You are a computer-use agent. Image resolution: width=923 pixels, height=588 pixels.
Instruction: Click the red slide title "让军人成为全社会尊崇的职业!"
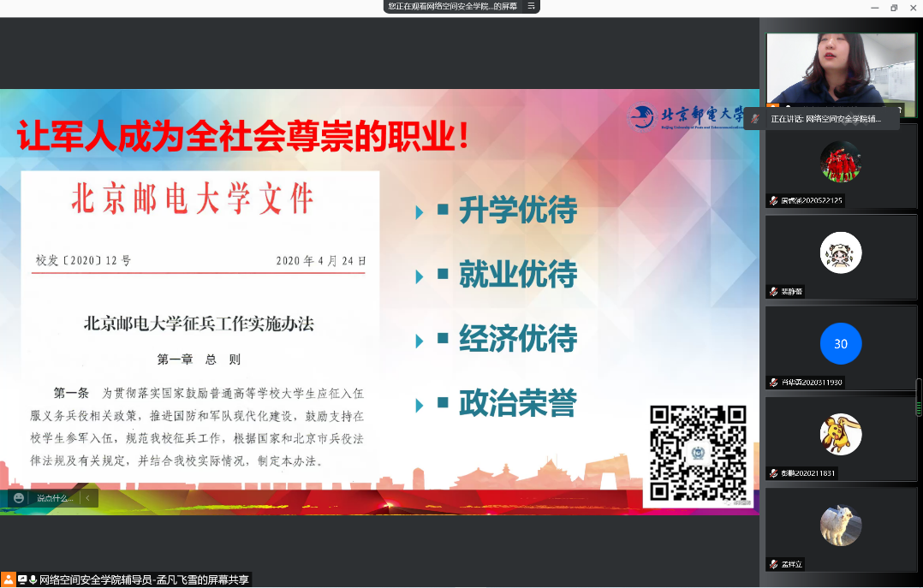pyautogui.click(x=243, y=137)
